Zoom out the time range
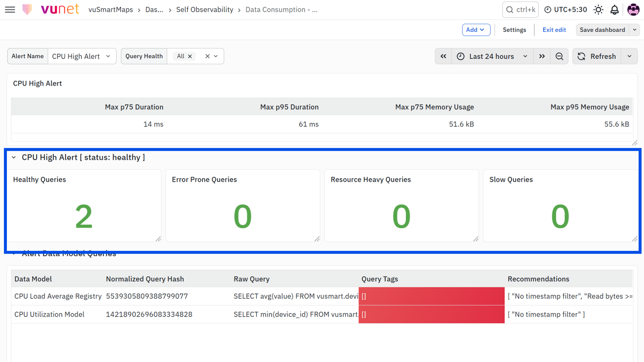Image resolution: width=644 pixels, height=362 pixels. (559, 56)
